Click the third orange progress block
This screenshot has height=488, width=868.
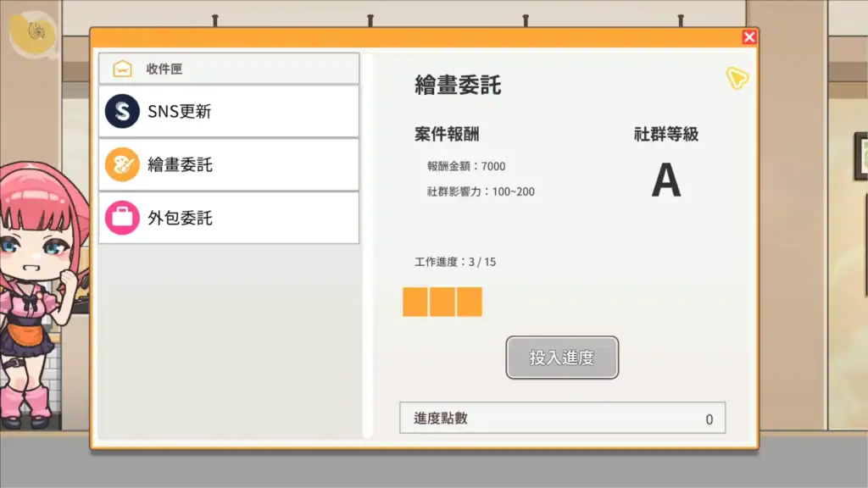click(x=470, y=302)
